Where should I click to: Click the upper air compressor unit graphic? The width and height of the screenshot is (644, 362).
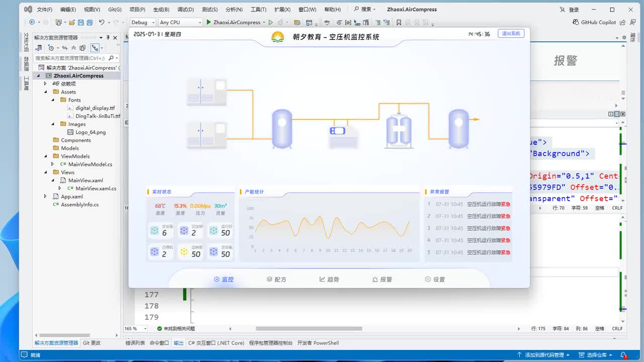pyautogui.click(x=206, y=92)
